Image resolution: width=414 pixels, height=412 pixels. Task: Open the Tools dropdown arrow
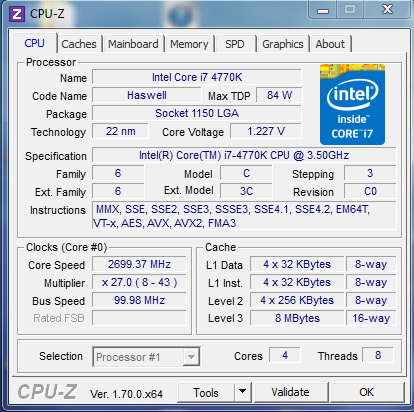243,392
